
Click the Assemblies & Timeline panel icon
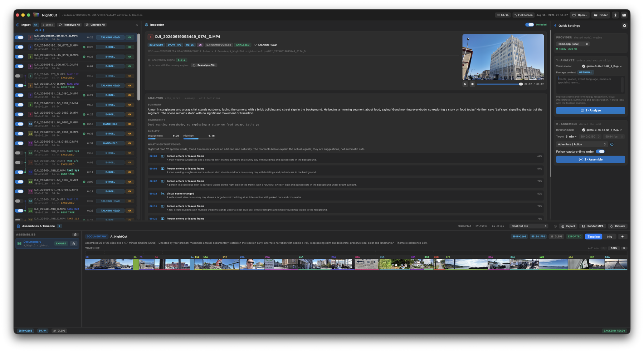[x=18, y=226]
